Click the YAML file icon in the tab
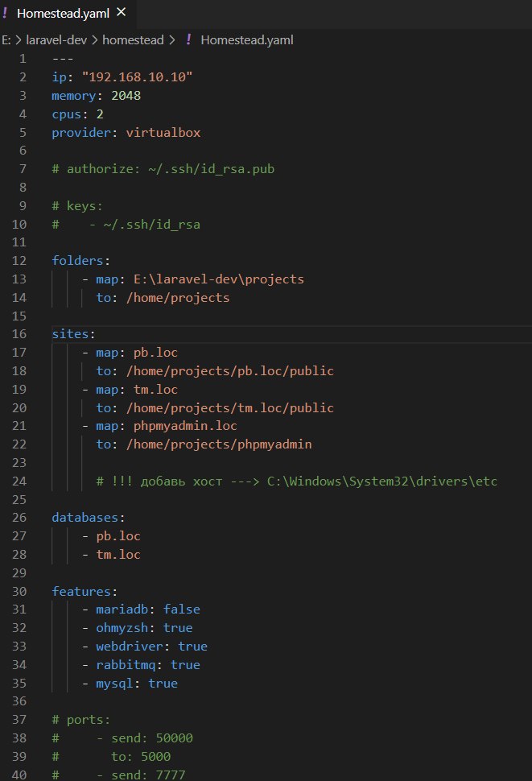This screenshot has height=781, width=532. pyautogui.click(x=5, y=13)
